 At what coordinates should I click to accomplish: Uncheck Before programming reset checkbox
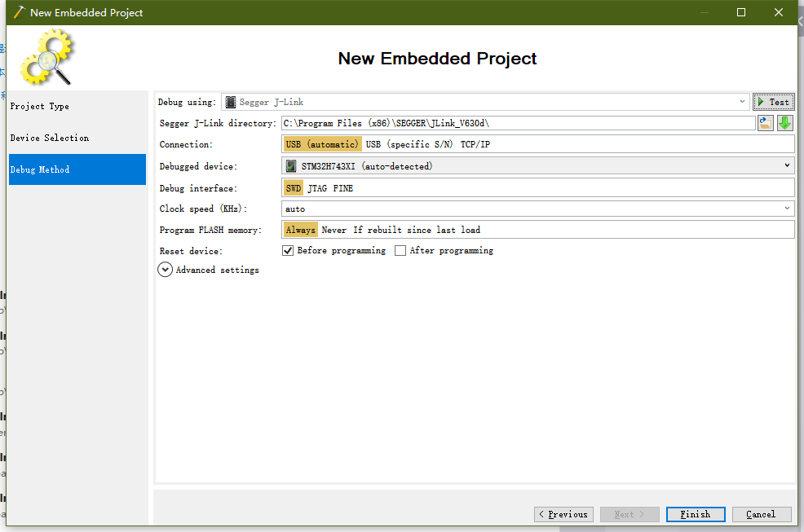[288, 251]
